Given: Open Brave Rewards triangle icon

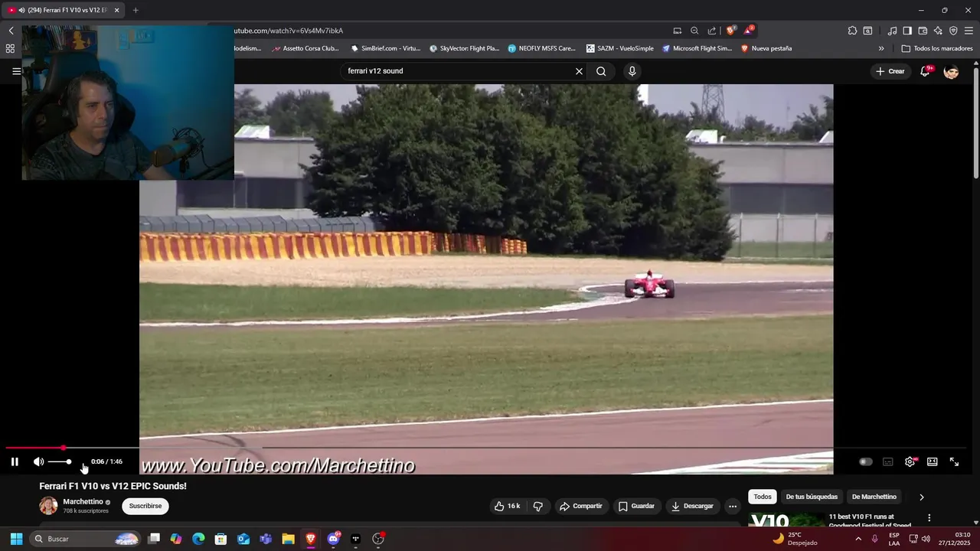Looking at the screenshot, I should click(x=749, y=31).
